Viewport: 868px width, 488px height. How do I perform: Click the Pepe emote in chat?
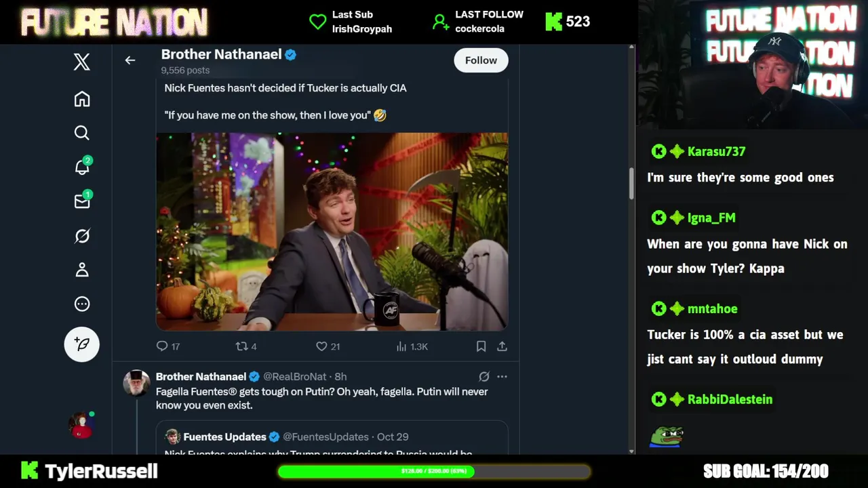[667, 437]
